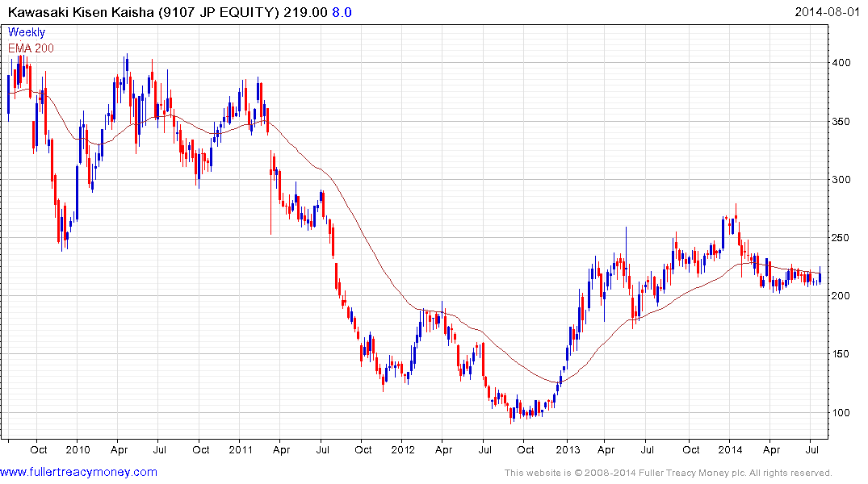Click the 350 price axis label
Image resolution: width=868 pixels, height=484 pixels.
tap(841, 121)
